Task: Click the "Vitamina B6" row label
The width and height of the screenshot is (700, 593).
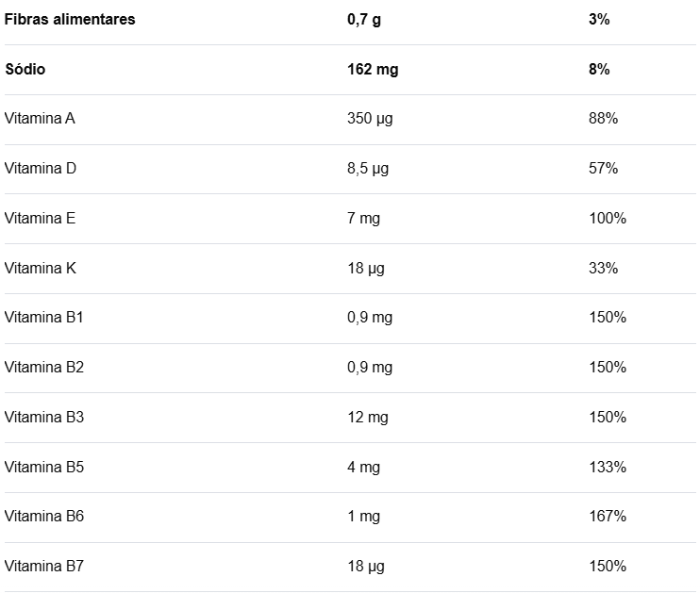Action: pyautogui.click(x=44, y=517)
